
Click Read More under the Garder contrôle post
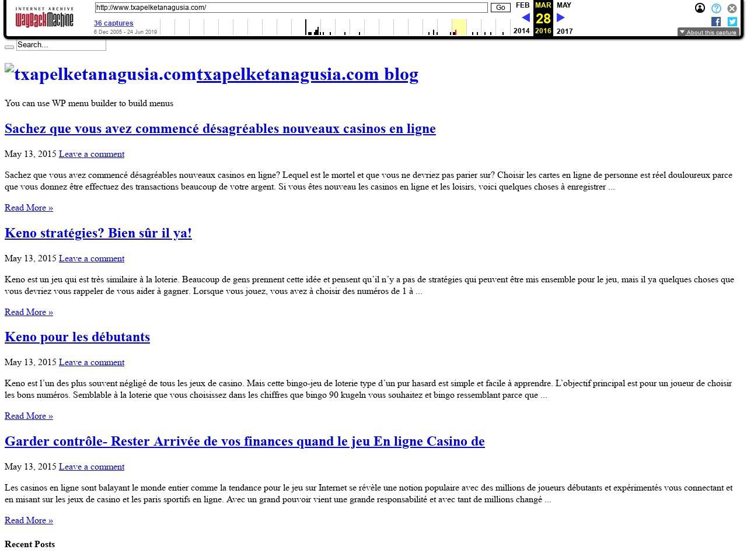point(29,520)
